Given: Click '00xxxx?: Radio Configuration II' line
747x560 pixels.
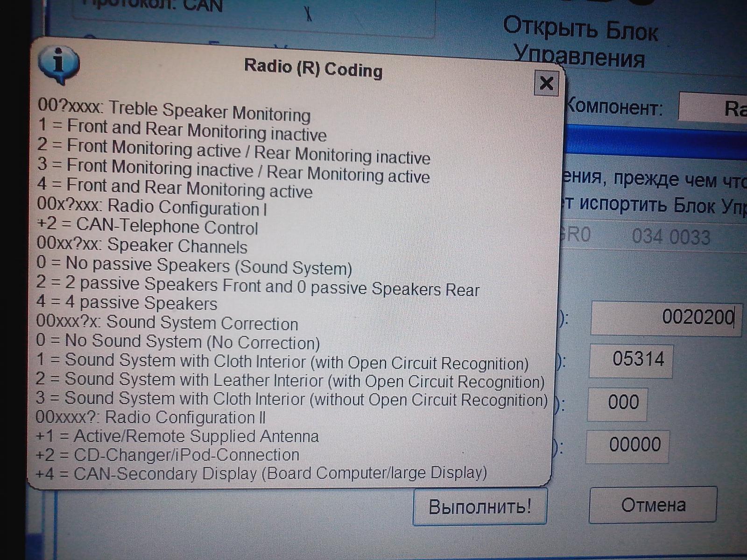Looking at the screenshot, I should pos(151,417).
